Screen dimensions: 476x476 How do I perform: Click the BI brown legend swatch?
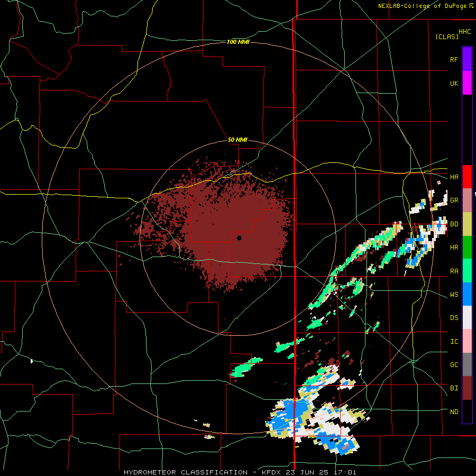click(x=467, y=388)
